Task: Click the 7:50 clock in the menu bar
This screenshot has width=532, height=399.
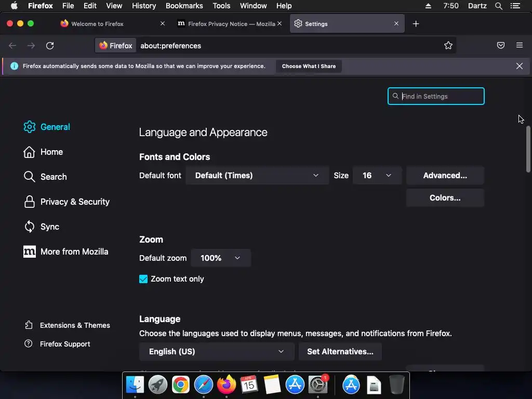Action: (451, 6)
